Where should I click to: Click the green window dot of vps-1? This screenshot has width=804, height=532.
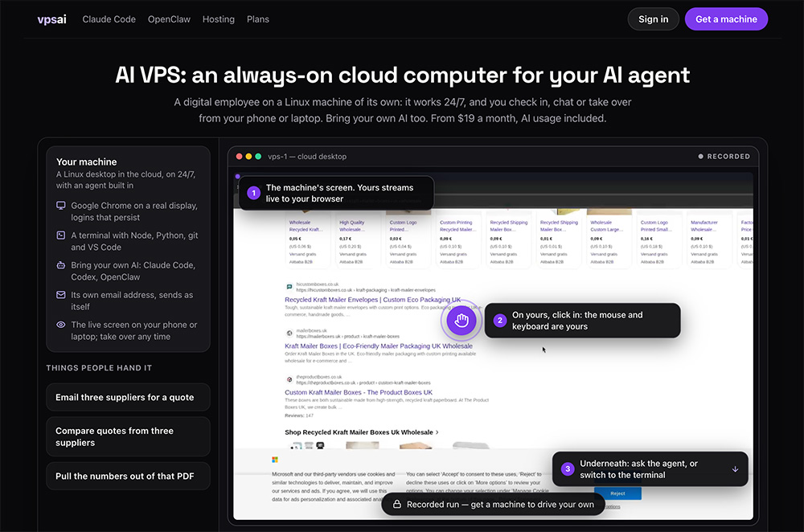click(x=258, y=157)
